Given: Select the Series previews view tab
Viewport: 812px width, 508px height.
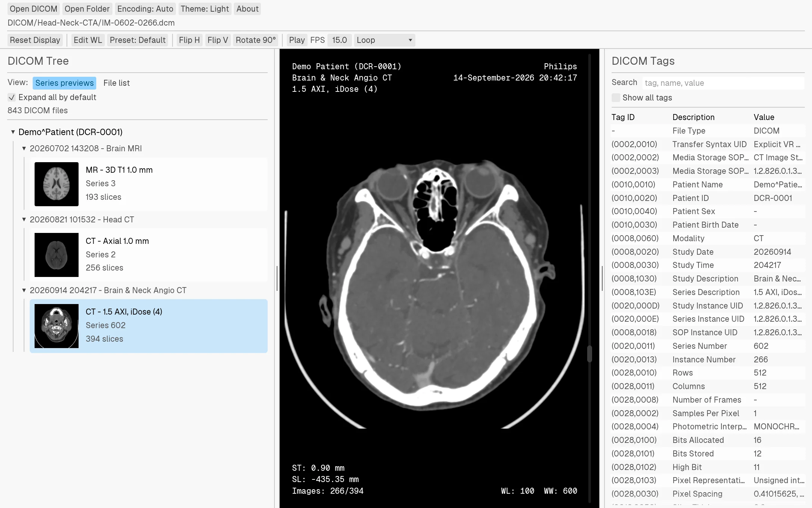Looking at the screenshot, I should (x=64, y=83).
